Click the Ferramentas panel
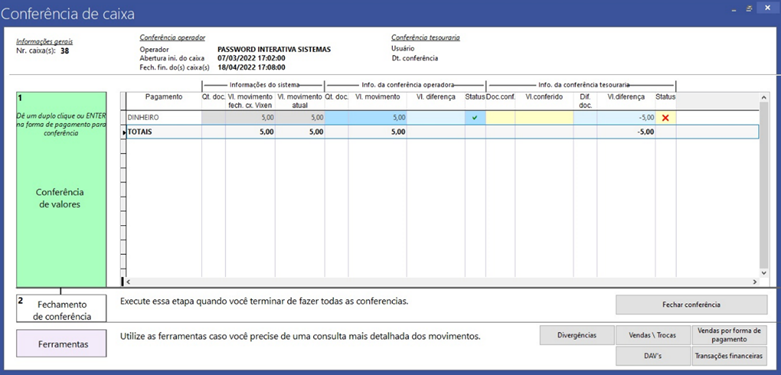The width and height of the screenshot is (781, 375). 61,344
